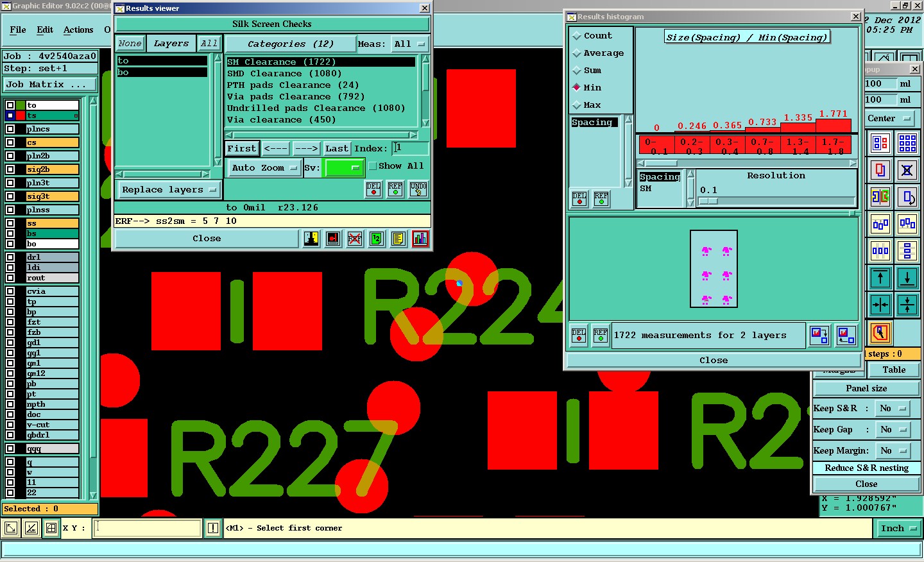Open the Center alignment dropdown

click(889, 119)
